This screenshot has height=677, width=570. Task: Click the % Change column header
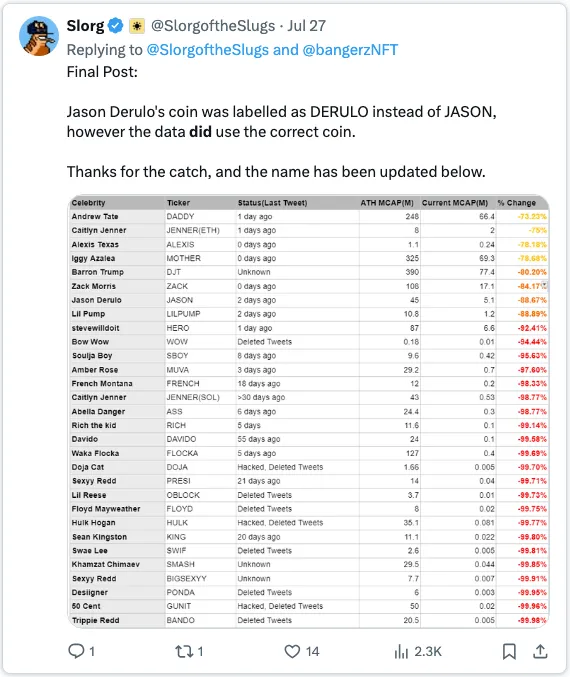click(516, 203)
